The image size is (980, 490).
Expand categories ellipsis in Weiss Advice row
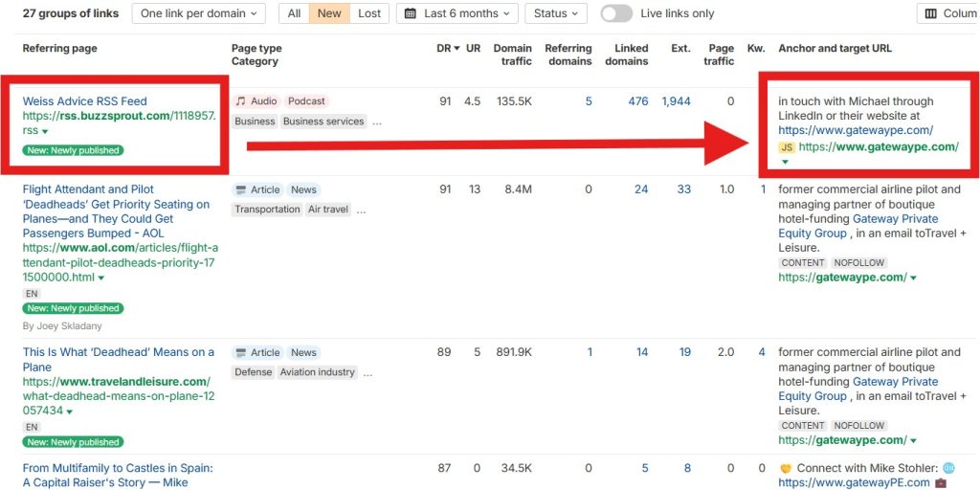[377, 122]
